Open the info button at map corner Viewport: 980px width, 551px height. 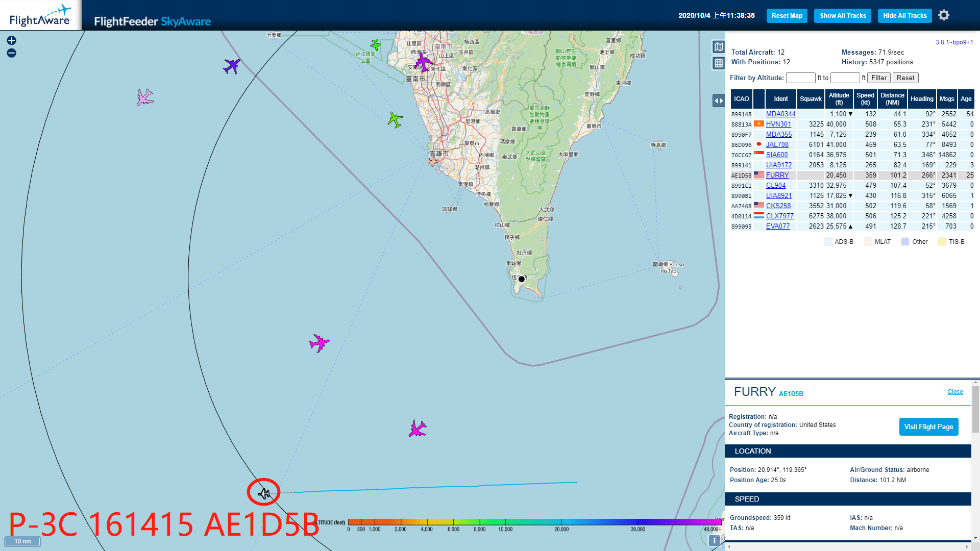point(715,540)
